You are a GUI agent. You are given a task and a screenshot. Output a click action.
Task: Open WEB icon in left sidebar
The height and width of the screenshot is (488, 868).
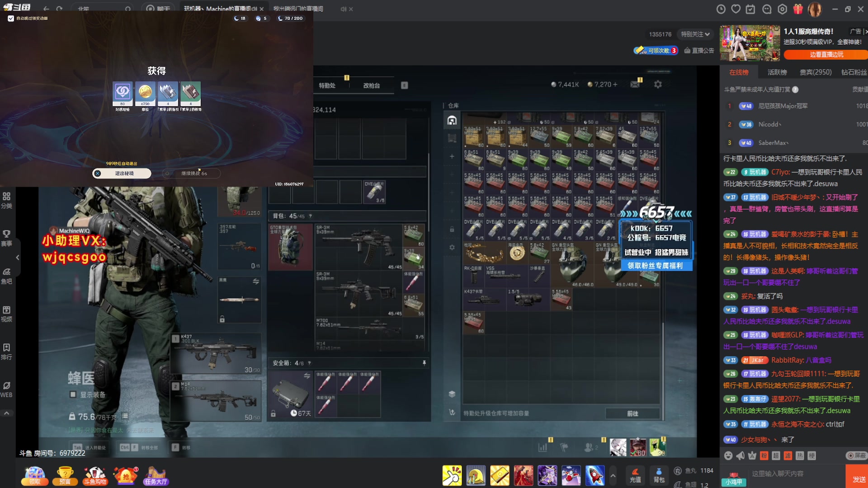pyautogui.click(x=6, y=390)
